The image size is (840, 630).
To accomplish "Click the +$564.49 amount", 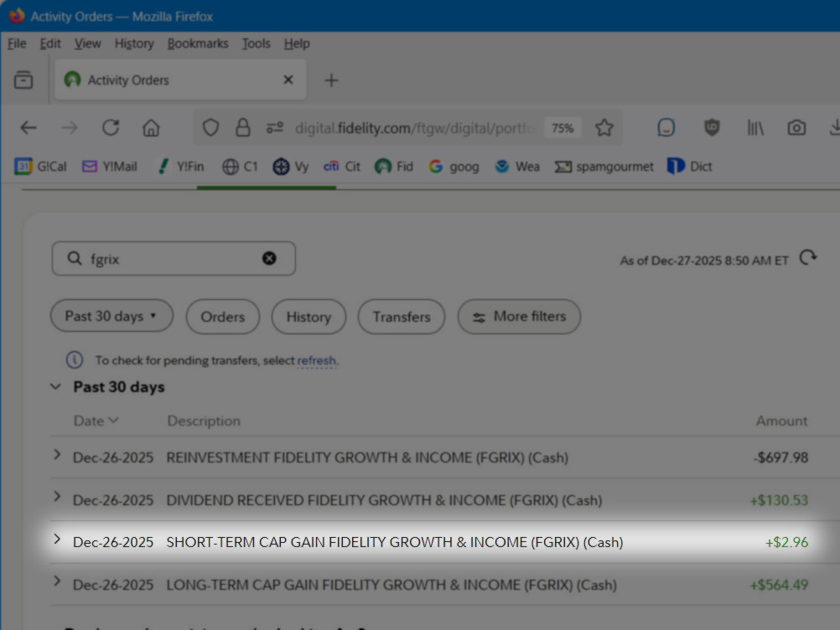I will [779, 585].
